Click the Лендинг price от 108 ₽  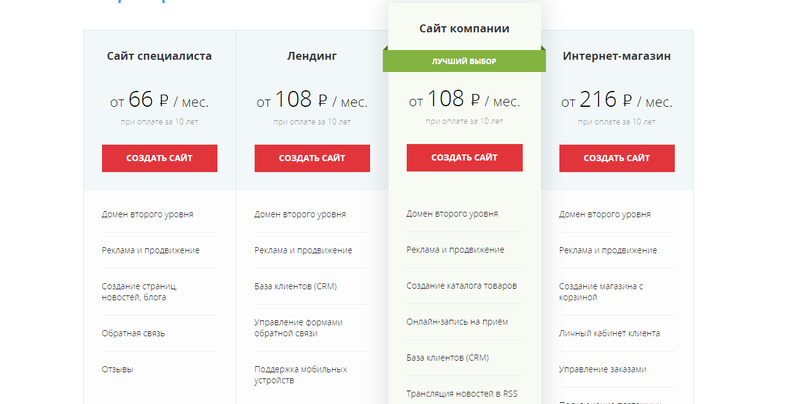tap(312, 99)
